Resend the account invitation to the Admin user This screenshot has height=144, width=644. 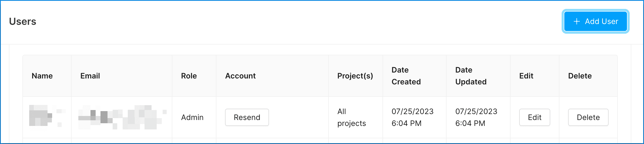247,117
